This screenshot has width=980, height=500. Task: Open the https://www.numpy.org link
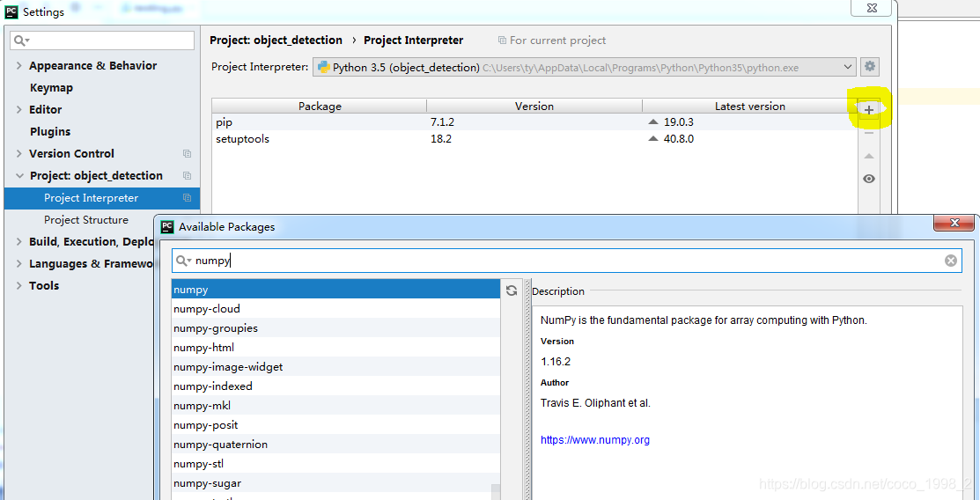595,440
